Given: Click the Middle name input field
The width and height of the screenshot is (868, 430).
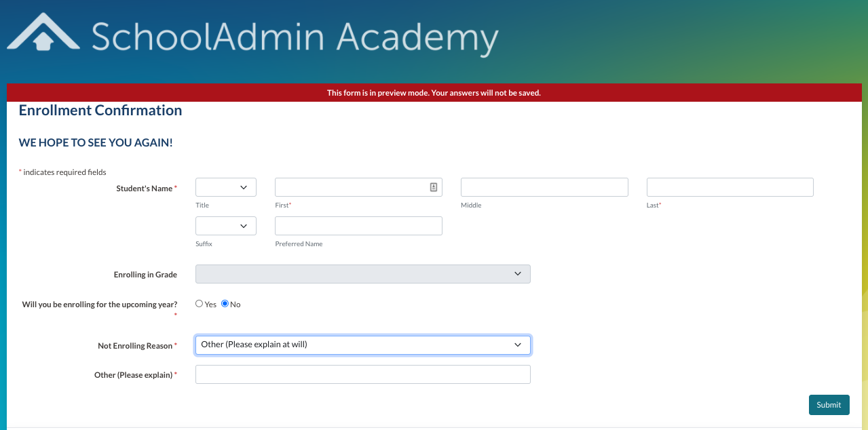Looking at the screenshot, I should click(544, 187).
